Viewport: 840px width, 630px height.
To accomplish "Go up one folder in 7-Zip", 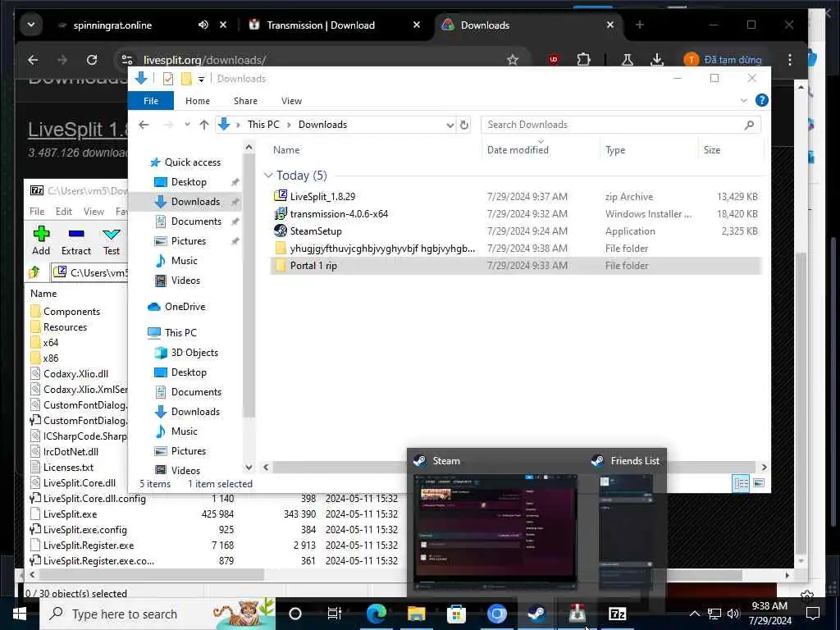I will point(35,272).
